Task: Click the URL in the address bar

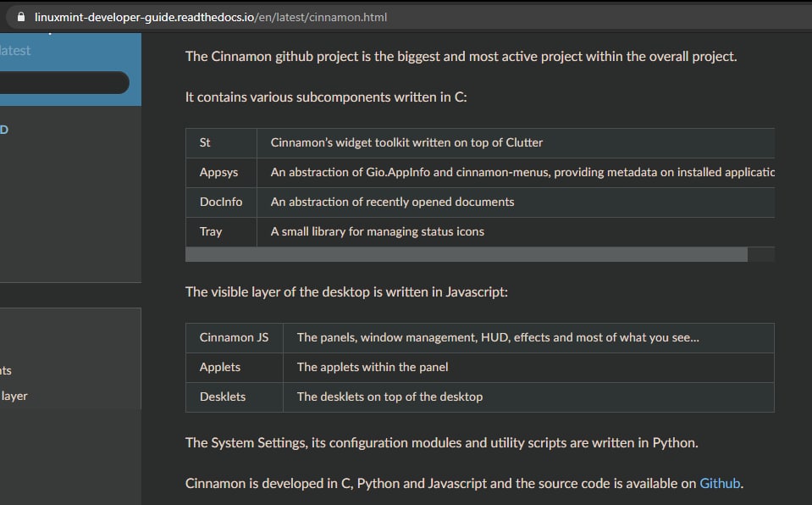Action: (x=210, y=17)
